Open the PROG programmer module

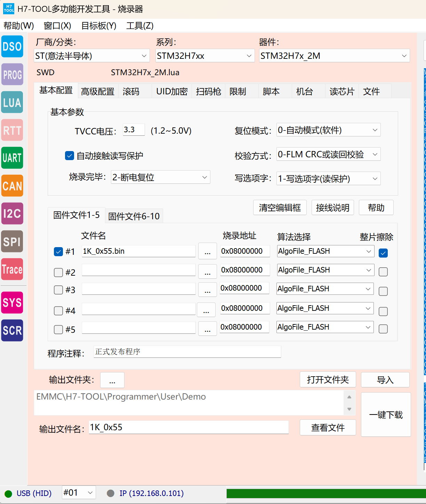click(12, 74)
